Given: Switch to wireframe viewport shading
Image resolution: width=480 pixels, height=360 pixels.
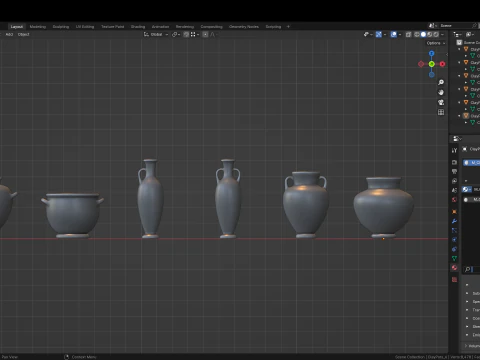Looking at the screenshot, I should (x=417, y=34).
